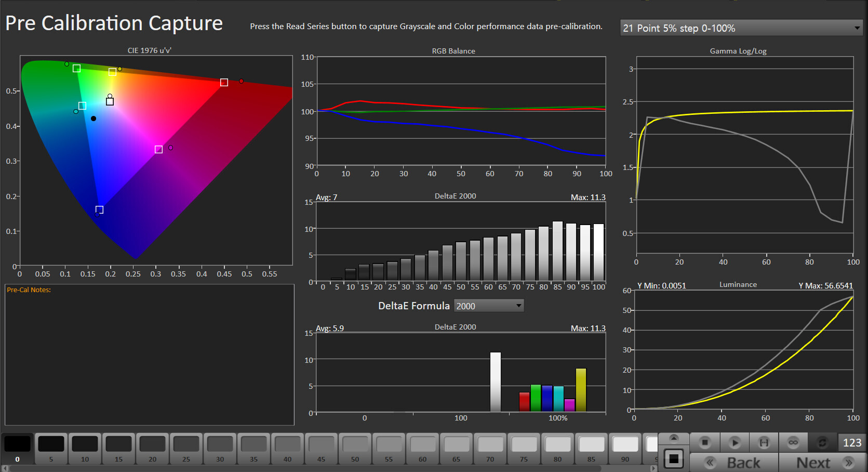This screenshot has height=472, width=868.
Task: Click the "Y Max: 56.6541" luminance reading
Action: tap(826, 286)
